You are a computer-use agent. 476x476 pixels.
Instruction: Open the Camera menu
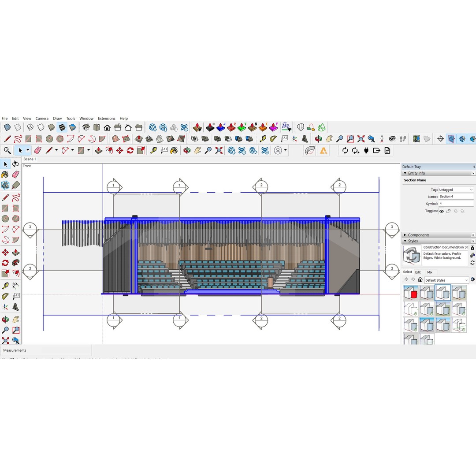tap(42, 119)
